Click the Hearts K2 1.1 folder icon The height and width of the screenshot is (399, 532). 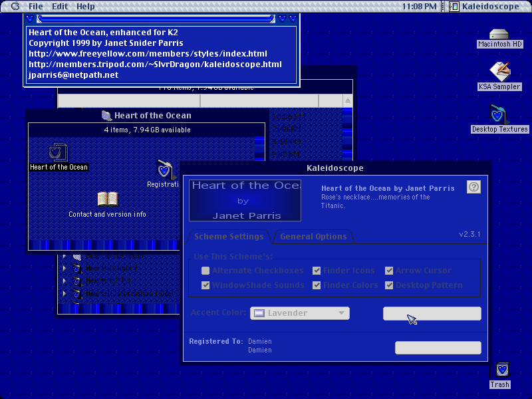point(76,281)
